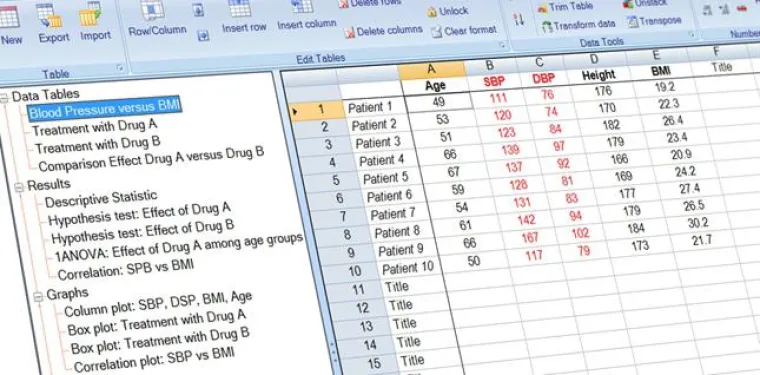This screenshot has height=375, width=760.
Task: Click the Insert column icon
Action: [x=302, y=6]
